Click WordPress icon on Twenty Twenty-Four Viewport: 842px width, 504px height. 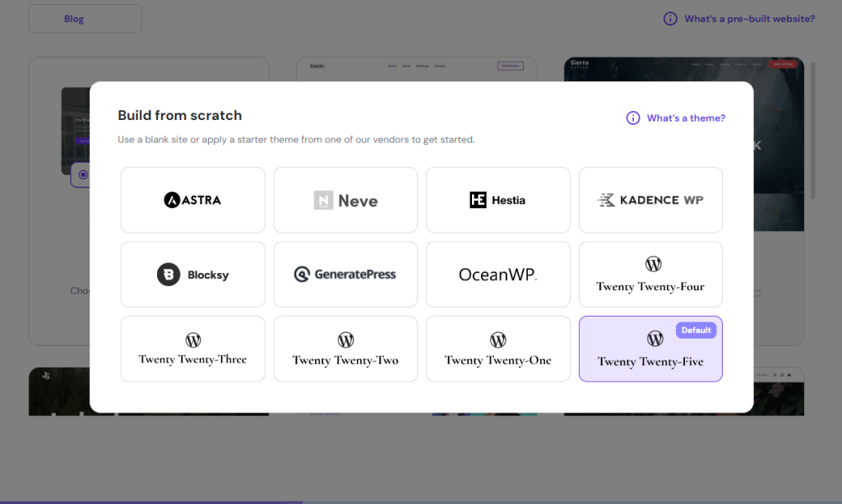(x=653, y=264)
